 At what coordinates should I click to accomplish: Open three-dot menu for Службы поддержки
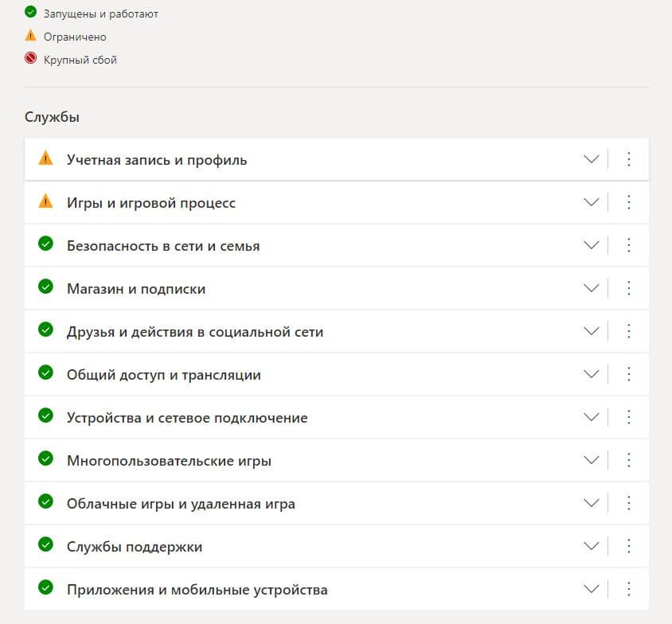(628, 546)
